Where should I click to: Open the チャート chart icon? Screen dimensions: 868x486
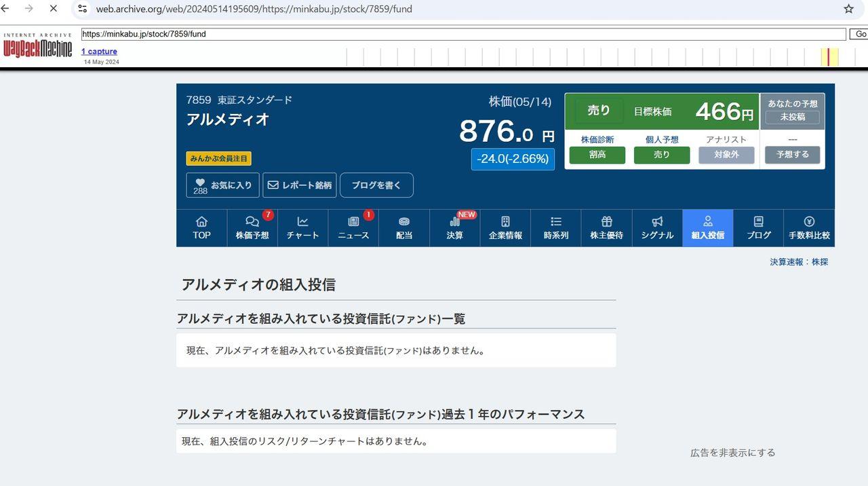coord(302,227)
